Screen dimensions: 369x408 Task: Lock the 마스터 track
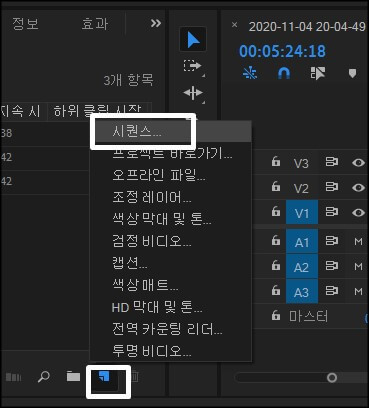coord(276,315)
